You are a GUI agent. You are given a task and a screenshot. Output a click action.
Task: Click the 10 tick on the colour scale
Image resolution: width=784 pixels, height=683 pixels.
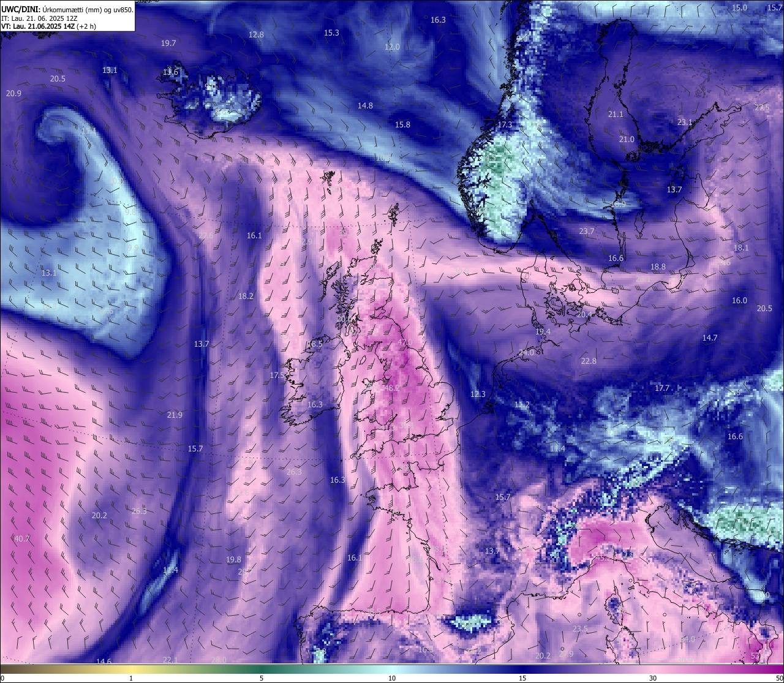pos(392,678)
